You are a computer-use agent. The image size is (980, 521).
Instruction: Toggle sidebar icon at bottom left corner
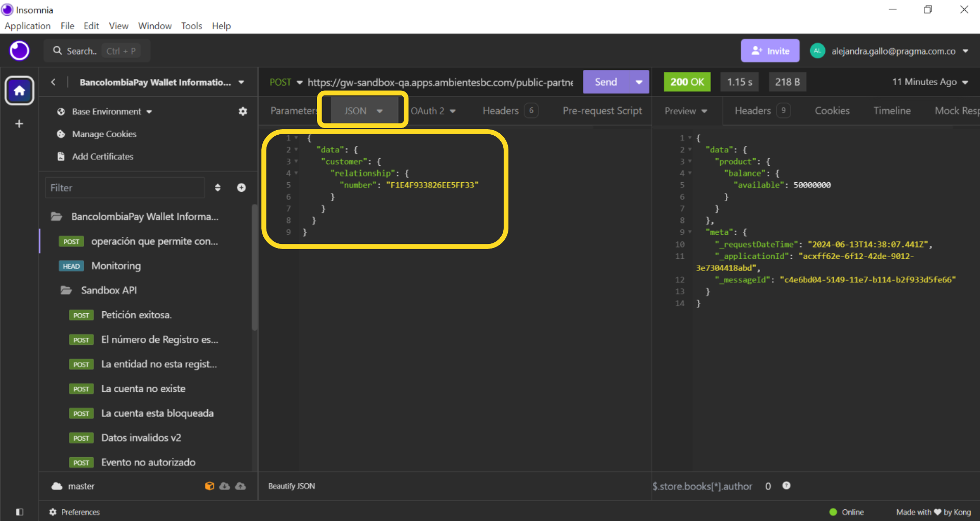click(20, 512)
